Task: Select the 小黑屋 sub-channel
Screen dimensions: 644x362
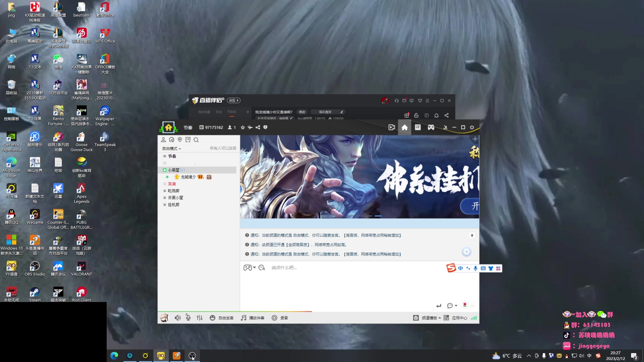Action: tap(197, 170)
